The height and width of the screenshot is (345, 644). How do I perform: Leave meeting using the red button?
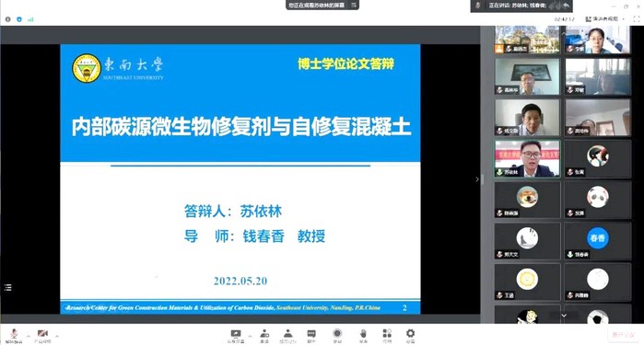(x=623, y=335)
